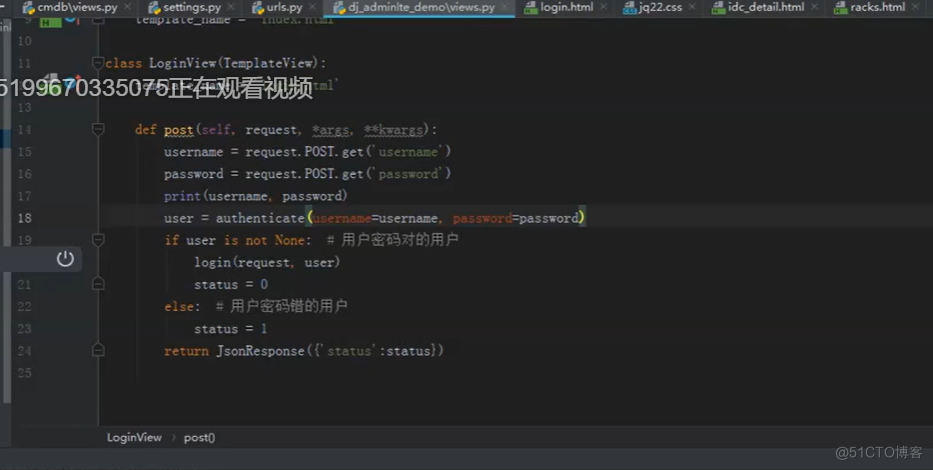This screenshot has height=470, width=933.
Task: Close the dj_adminlte_demo\views.py tab
Action: pos(505,7)
